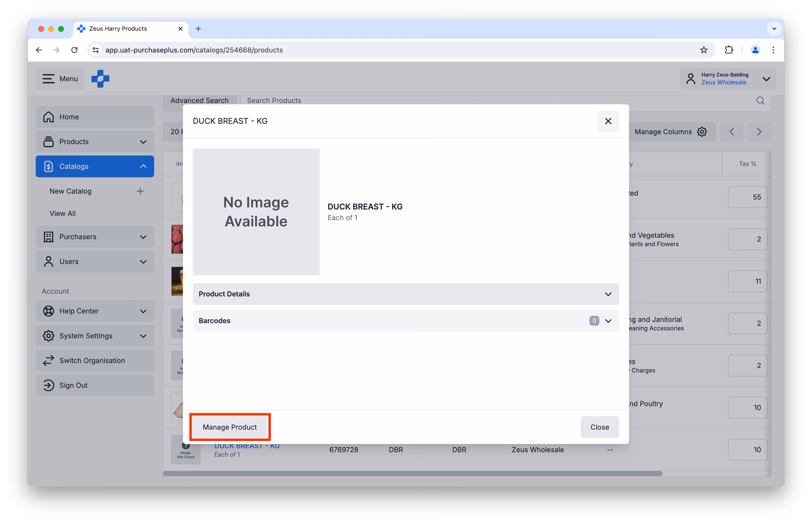Click the tax field showing 55
This screenshot has height=523, width=812.
click(x=747, y=197)
